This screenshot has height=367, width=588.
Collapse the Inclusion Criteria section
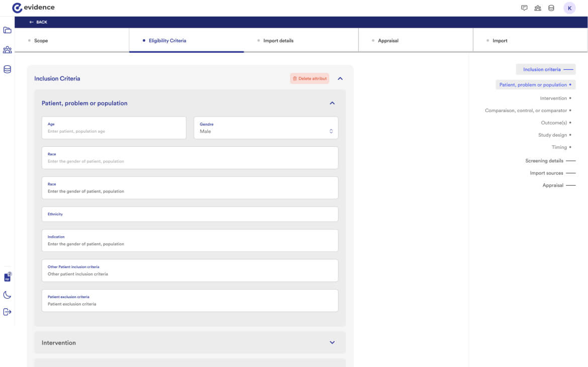point(340,78)
